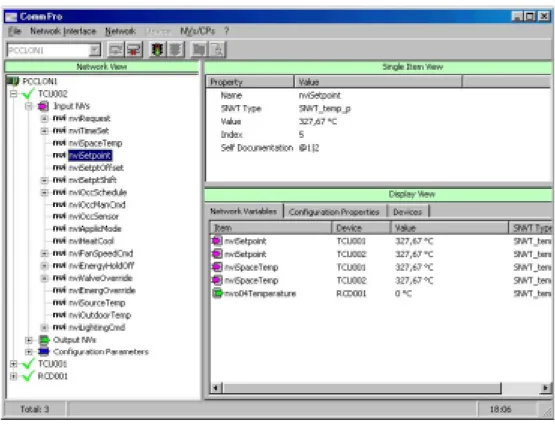Expand the nviRequest node
555x426 pixels.
(44, 119)
